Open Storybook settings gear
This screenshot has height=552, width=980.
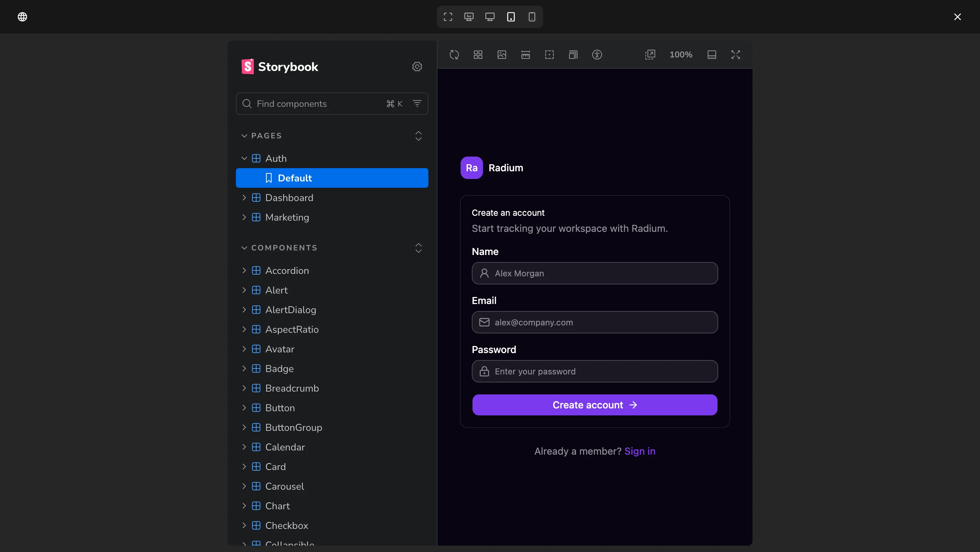(x=417, y=67)
